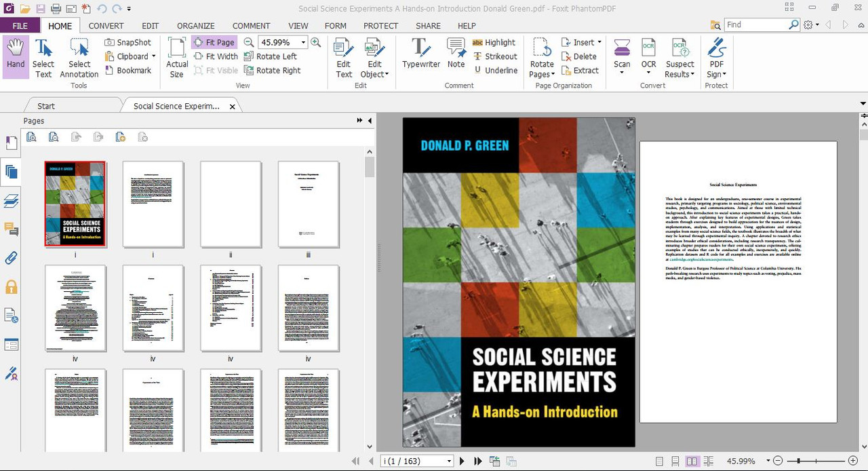Zoom out using ribbon magnifier minus
868x471 pixels.
[x=249, y=42]
